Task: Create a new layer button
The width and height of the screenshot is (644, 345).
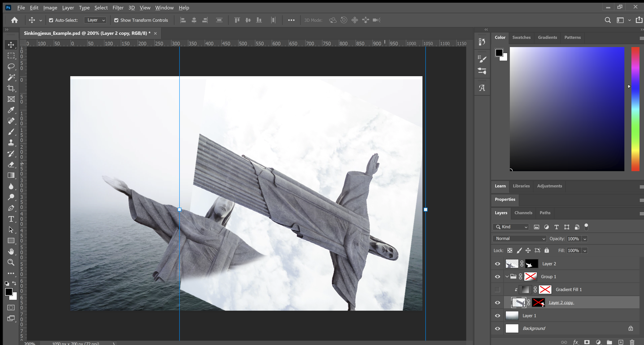Action: coord(621,342)
